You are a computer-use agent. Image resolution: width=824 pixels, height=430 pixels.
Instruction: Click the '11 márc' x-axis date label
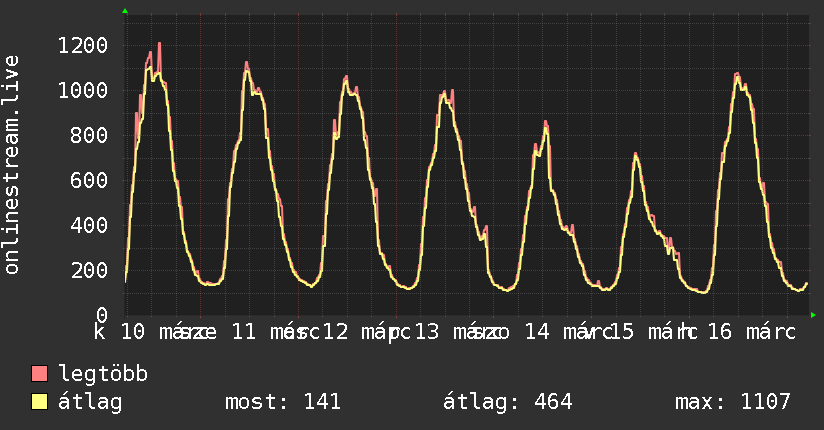275,332
